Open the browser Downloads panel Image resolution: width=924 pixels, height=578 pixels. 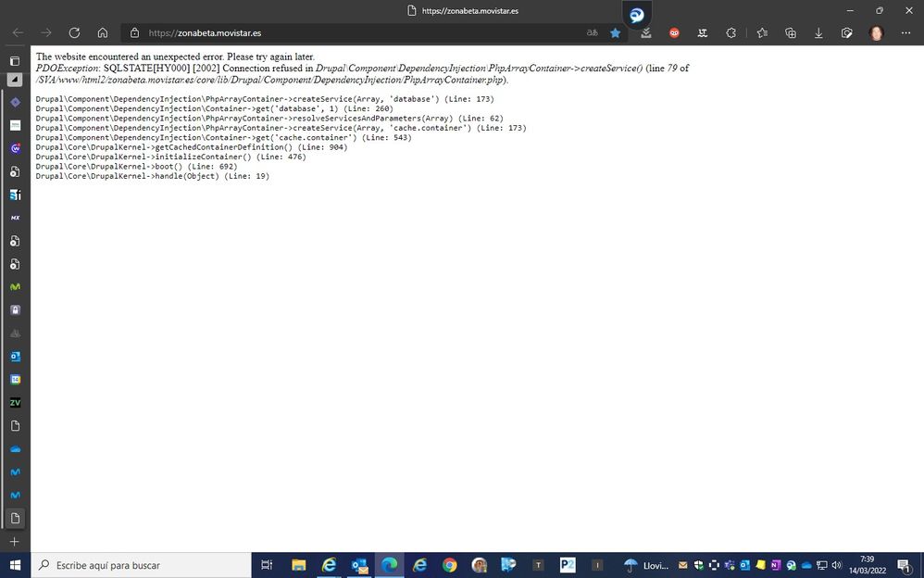click(x=818, y=32)
